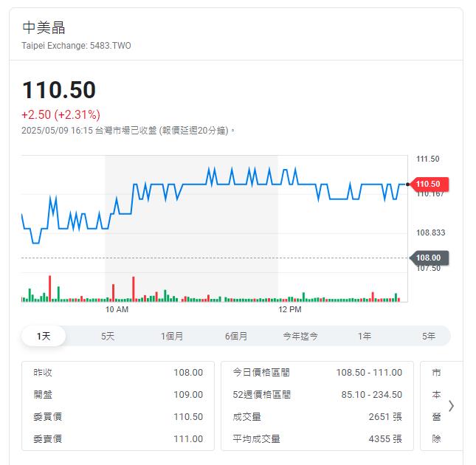Click the 今日價格區間 label
This screenshot has height=465, width=476.
(x=261, y=373)
